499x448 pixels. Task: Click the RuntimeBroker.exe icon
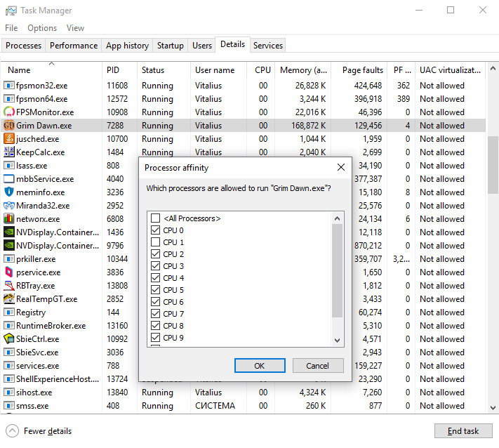pyautogui.click(x=9, y=326)
